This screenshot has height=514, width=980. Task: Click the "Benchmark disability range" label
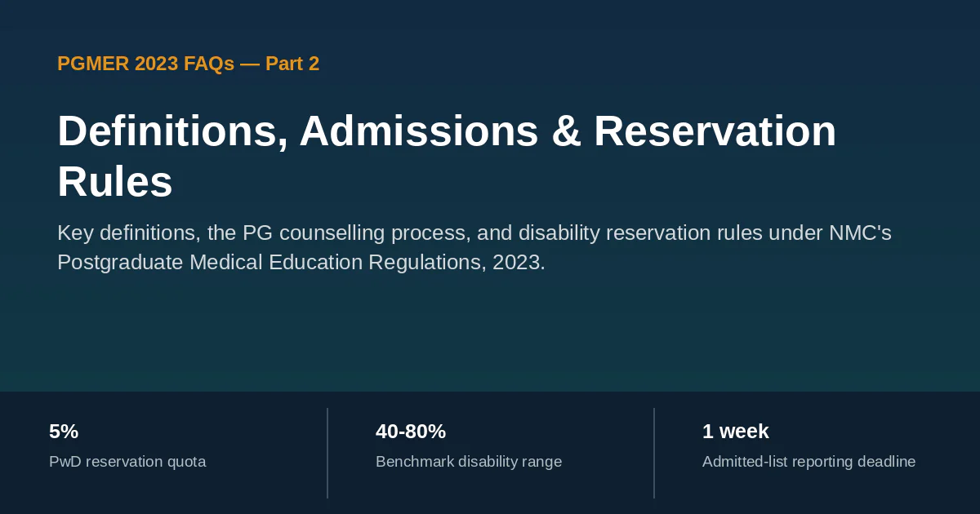[x=469, y=462]
